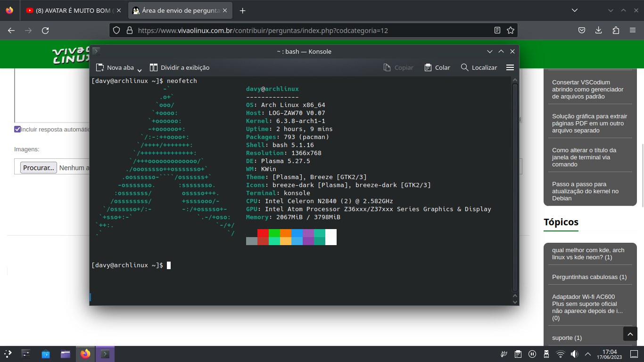Click Dividir a exibição in Konsole
This screenshot has height=362, width=644.
point(179,67)
